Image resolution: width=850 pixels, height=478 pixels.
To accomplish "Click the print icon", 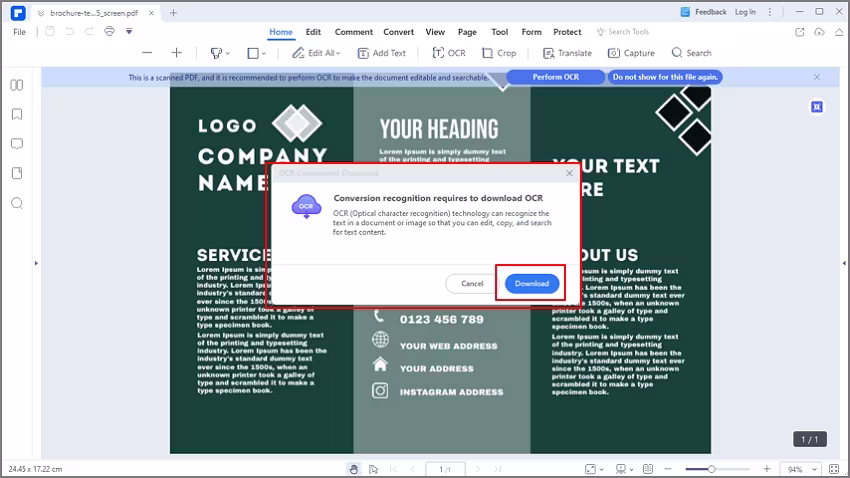I will tap(110, 31).
